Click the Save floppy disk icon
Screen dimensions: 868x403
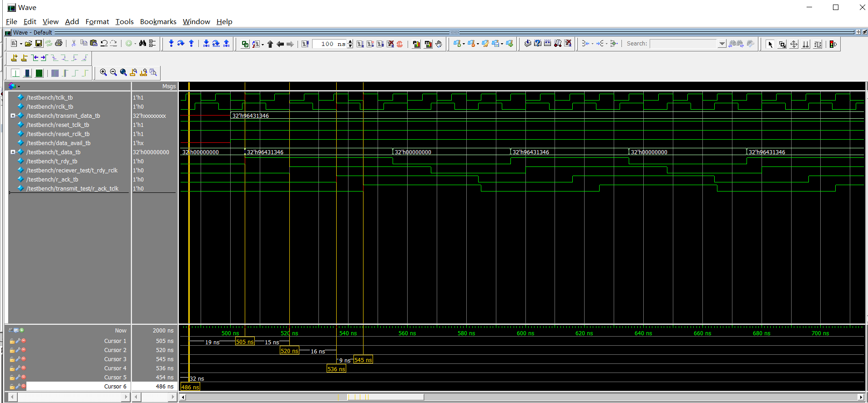[39, 44]
